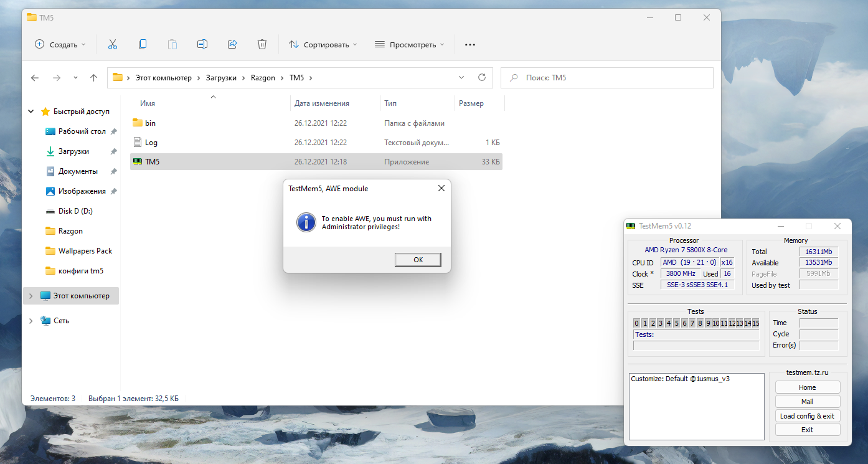Click the TestMem5 v0.12 title bar icon

(631, 226)
